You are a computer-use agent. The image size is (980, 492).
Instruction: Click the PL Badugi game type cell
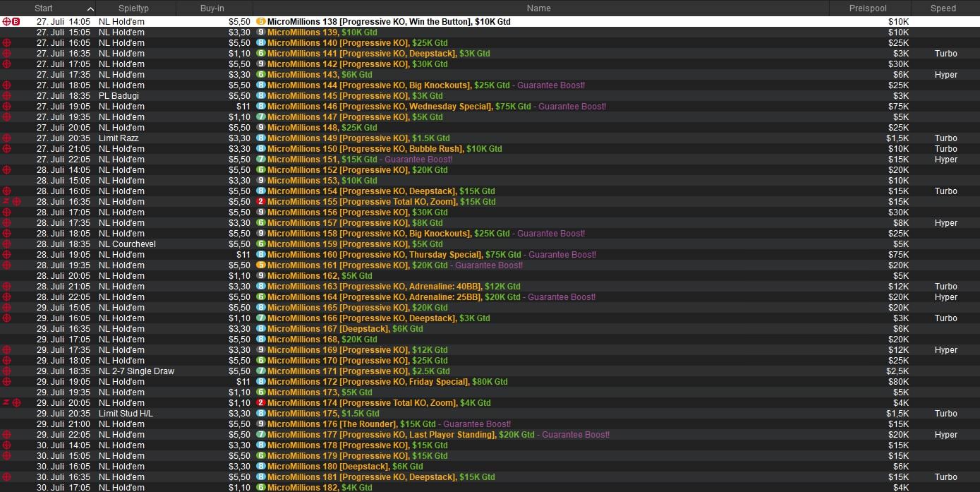[x=119, y=96]
